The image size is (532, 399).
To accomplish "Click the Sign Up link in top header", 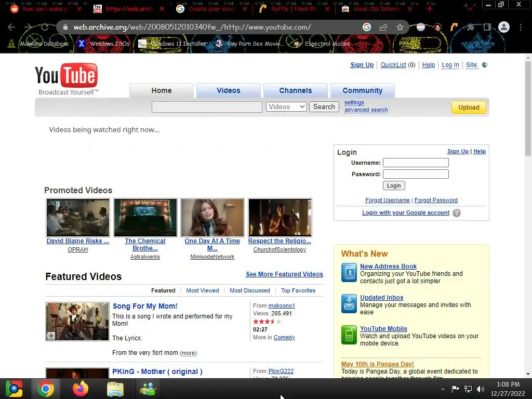I will 362,65.
